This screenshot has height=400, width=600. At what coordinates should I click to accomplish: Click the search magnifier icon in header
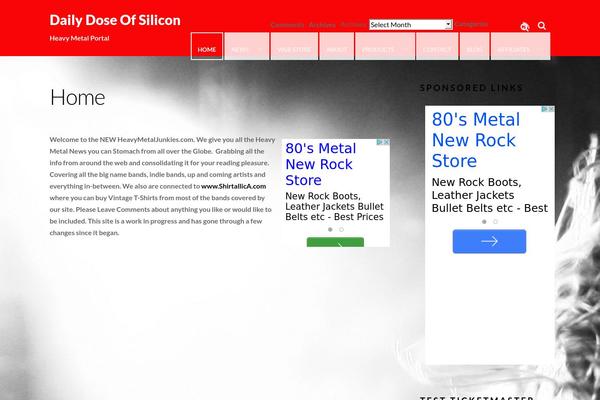point(541,26)
